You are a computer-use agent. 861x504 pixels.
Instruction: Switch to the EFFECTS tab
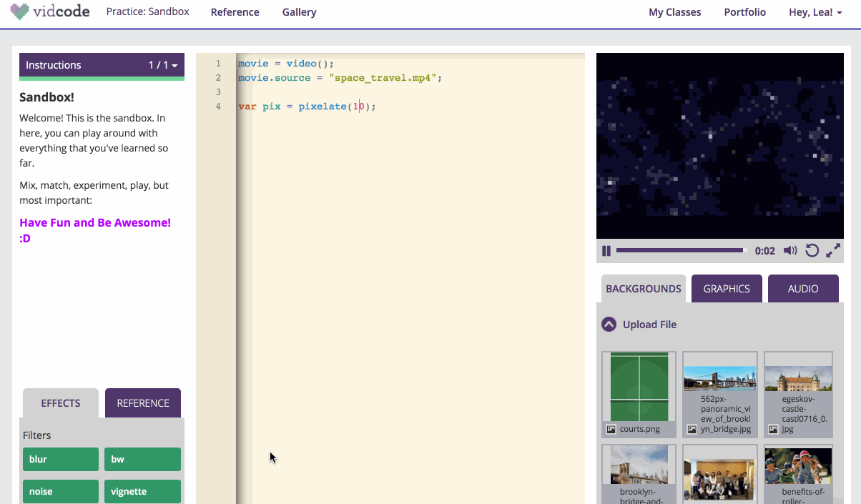(61, 403)
